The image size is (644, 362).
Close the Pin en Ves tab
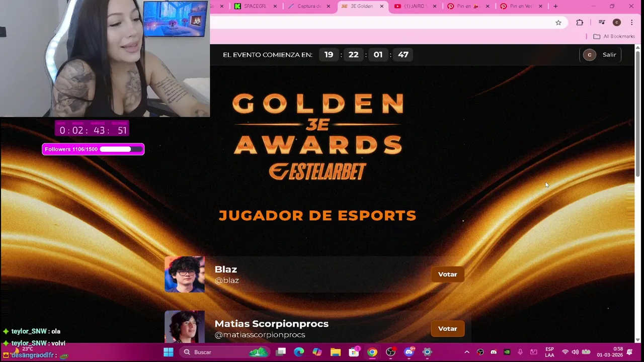tap(541, 6)
